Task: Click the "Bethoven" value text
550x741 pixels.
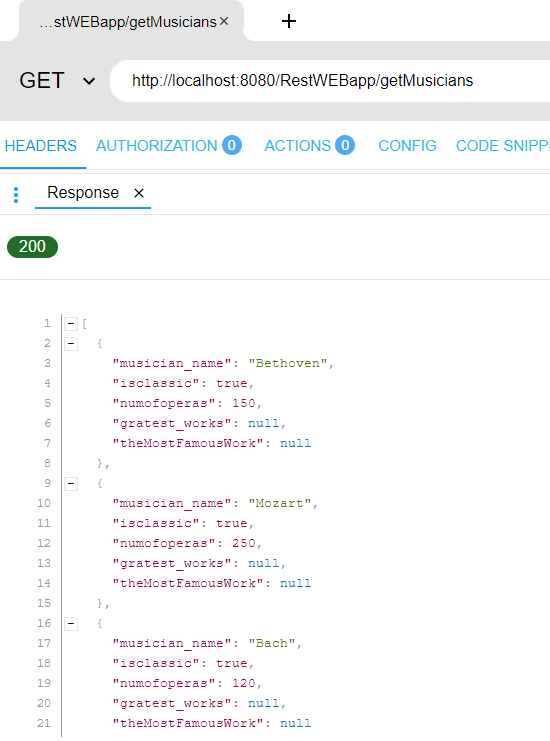Action: point(288,363)
